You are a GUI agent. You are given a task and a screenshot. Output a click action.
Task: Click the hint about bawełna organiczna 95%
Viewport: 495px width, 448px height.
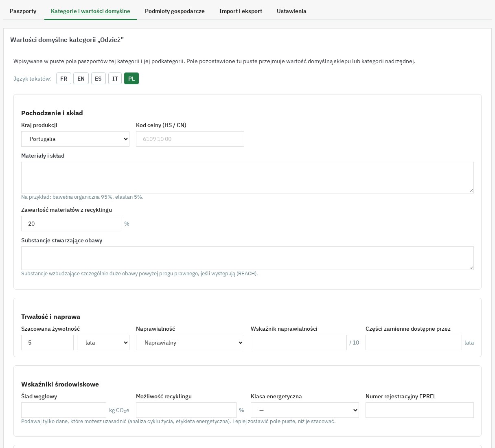point(82,197)
